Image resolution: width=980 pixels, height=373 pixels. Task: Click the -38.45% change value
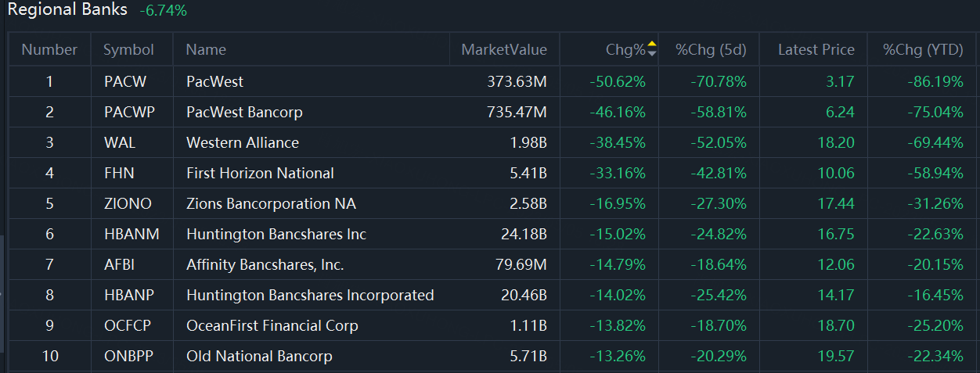pyautogui.click(x=618, y=142)
